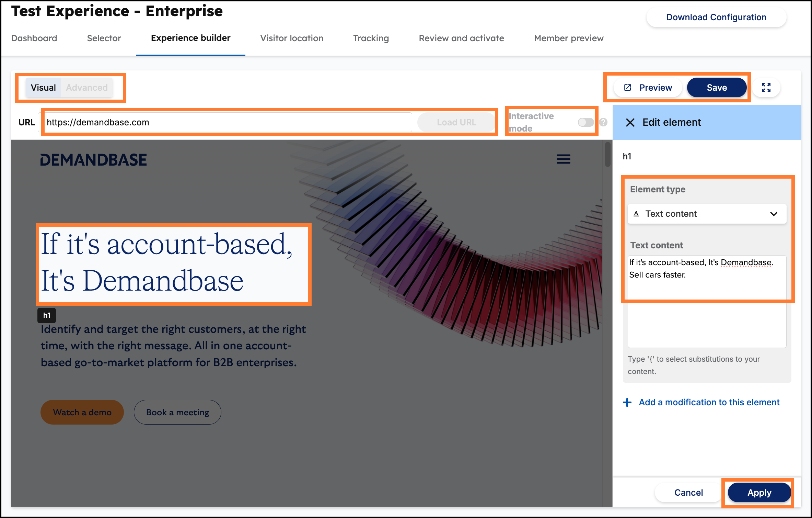Click the Demandbase logo in the preview

coord(93,159)
